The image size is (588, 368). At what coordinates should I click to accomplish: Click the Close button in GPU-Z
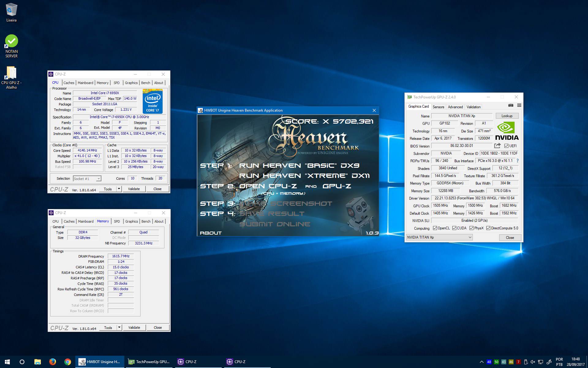click(510, 238)
